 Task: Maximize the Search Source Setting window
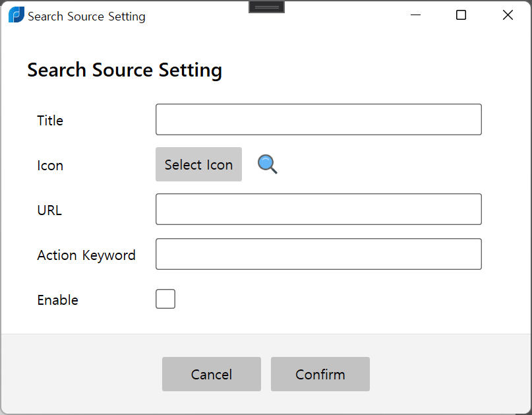(x=461, y=15)
